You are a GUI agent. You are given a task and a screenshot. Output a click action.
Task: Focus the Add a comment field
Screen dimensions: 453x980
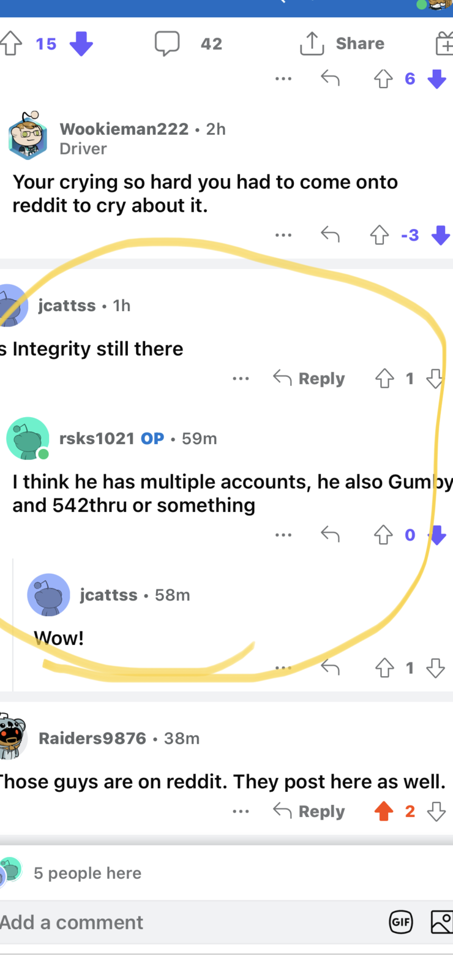189,922
